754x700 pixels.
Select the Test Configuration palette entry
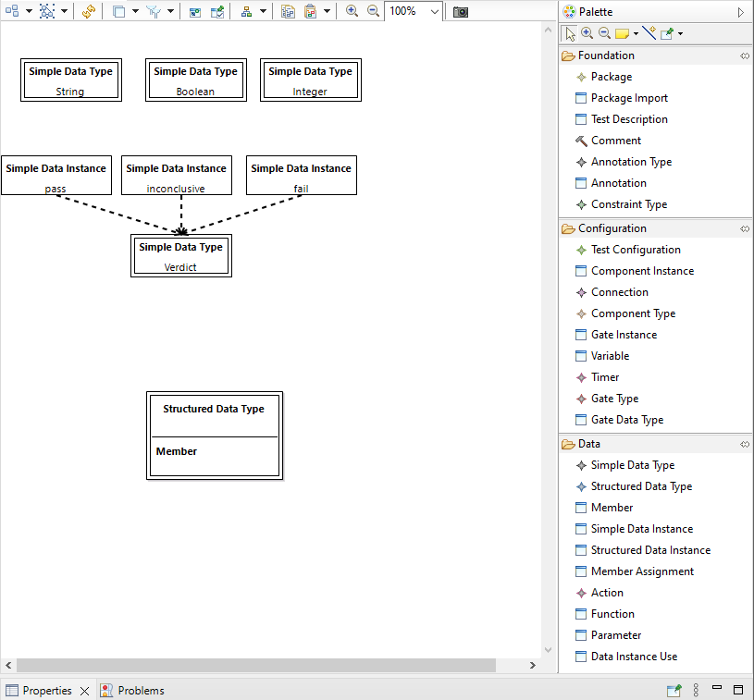(635, 249)
